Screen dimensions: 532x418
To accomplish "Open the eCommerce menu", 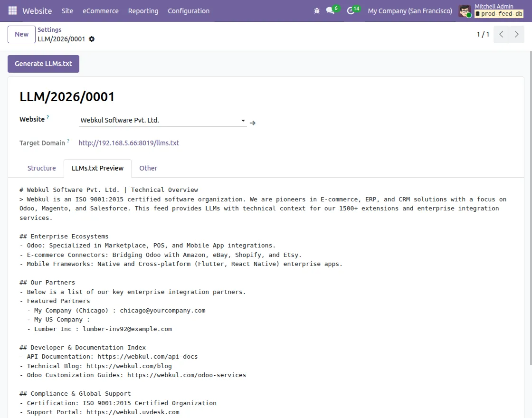I will 101,11.
